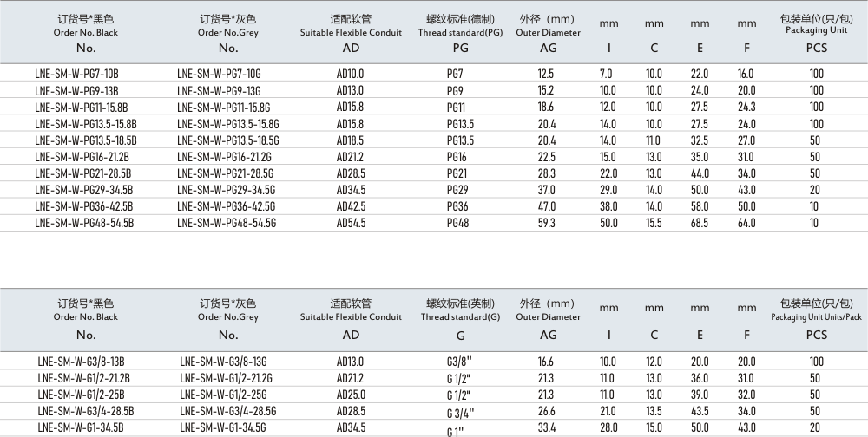Click the C dimension value 15.5
Screen dimensions: 868x437
(654, 223)
